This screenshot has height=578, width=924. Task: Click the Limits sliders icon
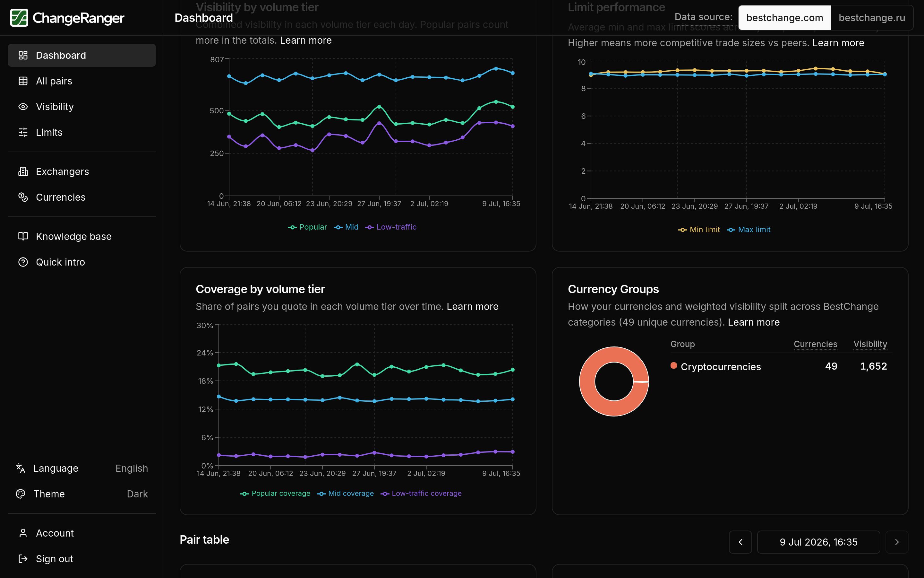point(23,132)
